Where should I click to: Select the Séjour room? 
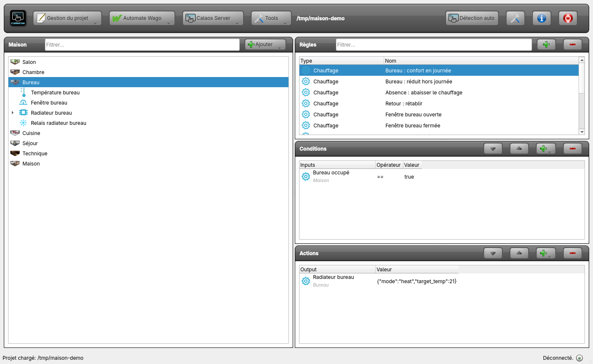tap(148, 143)
